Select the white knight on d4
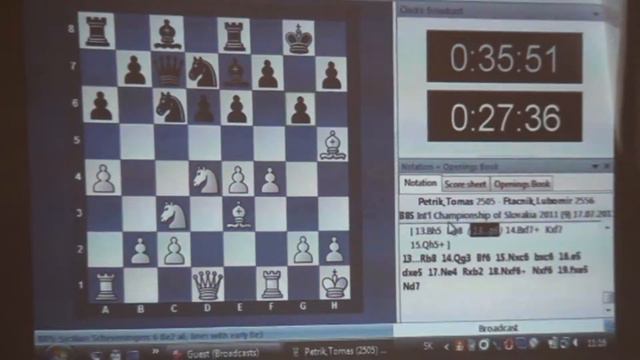Image resolution: width=640 pixels, height=360 pixels. pos(206,180)
